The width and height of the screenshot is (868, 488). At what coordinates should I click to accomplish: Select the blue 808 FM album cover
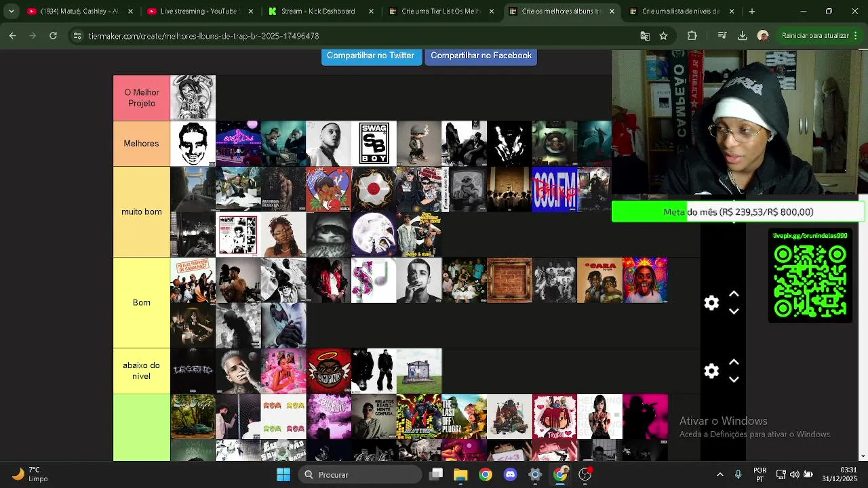(555, 189)
